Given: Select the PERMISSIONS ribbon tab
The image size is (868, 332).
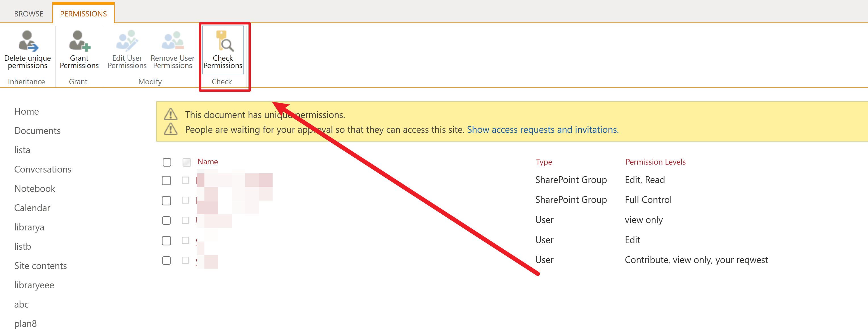Looking at the screenshot, I should pyautogui.click(x=83, y=14).
